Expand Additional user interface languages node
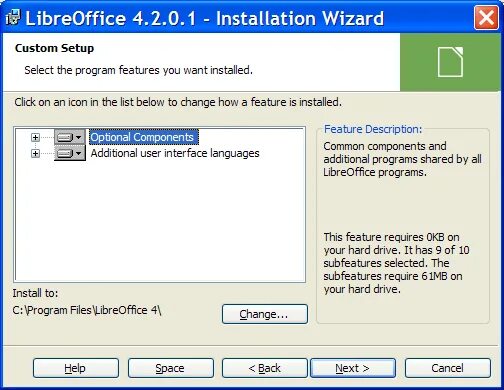 click(35, 153)
